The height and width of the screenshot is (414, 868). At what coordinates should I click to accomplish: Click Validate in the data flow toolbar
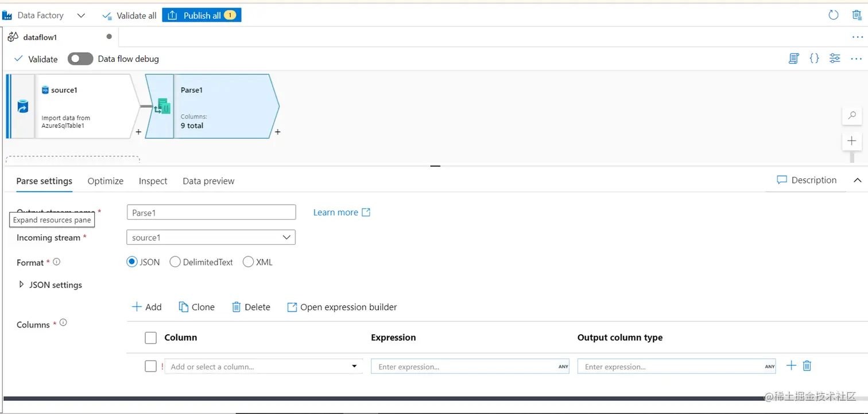click(36, 59)
